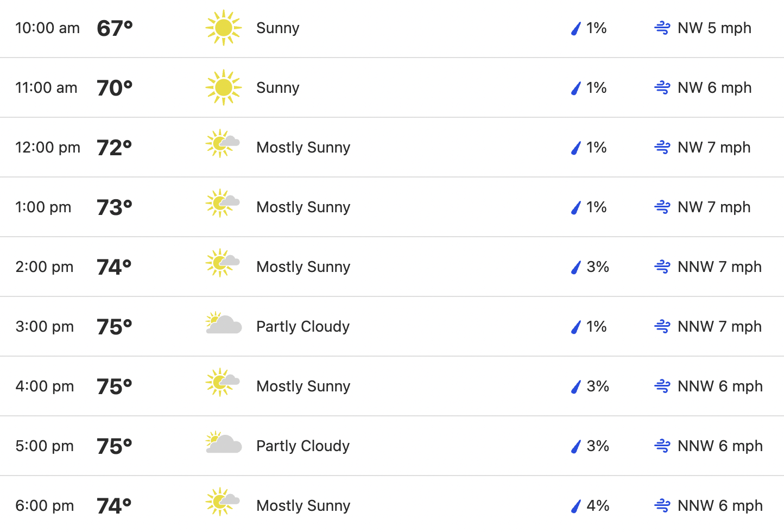This screenshot has height=532, width=784.
Task: Select the 73° temperature reading
Action: (x=115, y=207)
